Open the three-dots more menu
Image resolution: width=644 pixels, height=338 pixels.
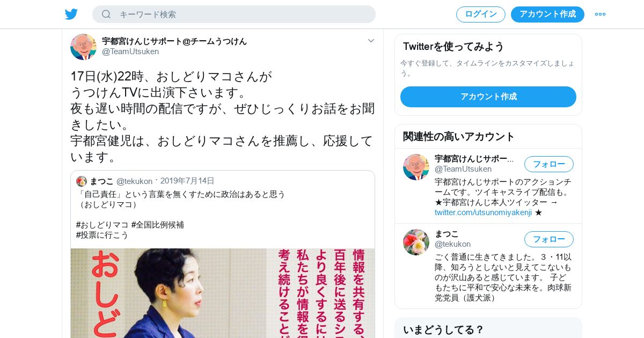tap(600, 14)
